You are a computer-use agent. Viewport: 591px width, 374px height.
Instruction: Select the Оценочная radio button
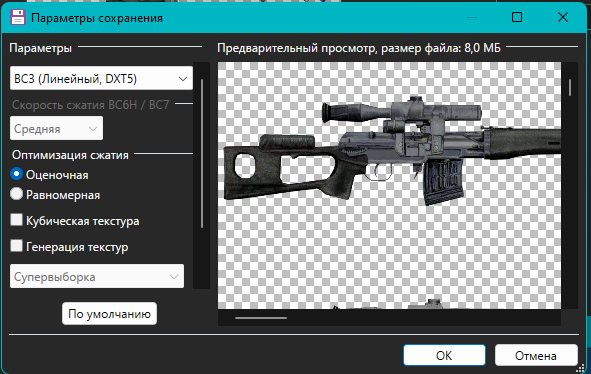16,174
